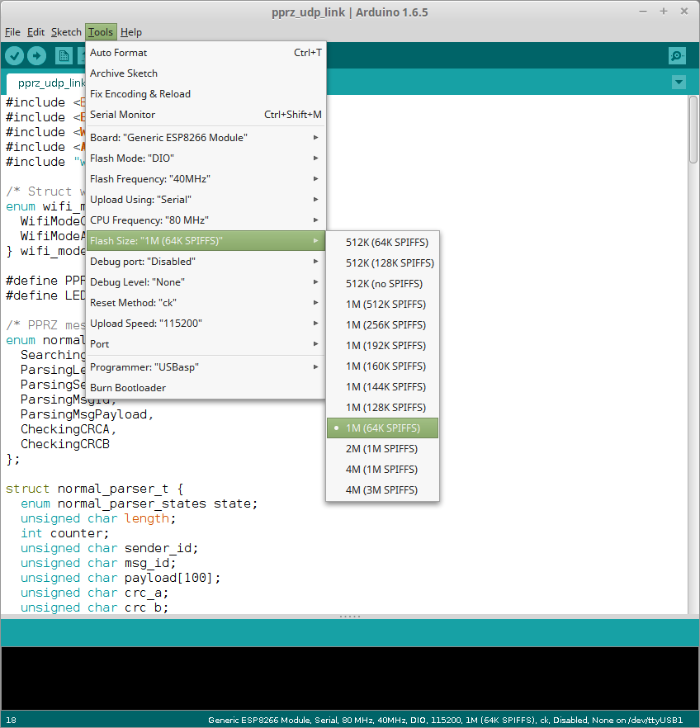Screen dimensions: 700x728
Task: Select flash size 512K (no SPIFFS)
Action: pos(382,284)
